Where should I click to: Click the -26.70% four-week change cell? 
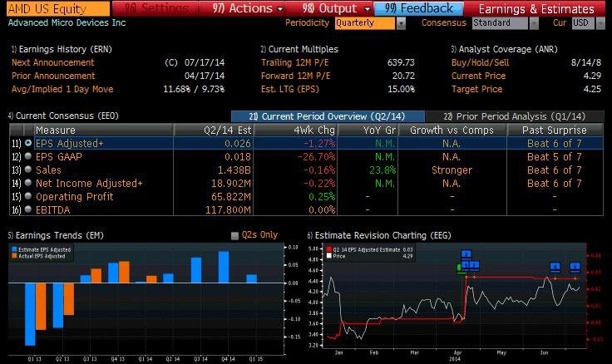[316, 157]
